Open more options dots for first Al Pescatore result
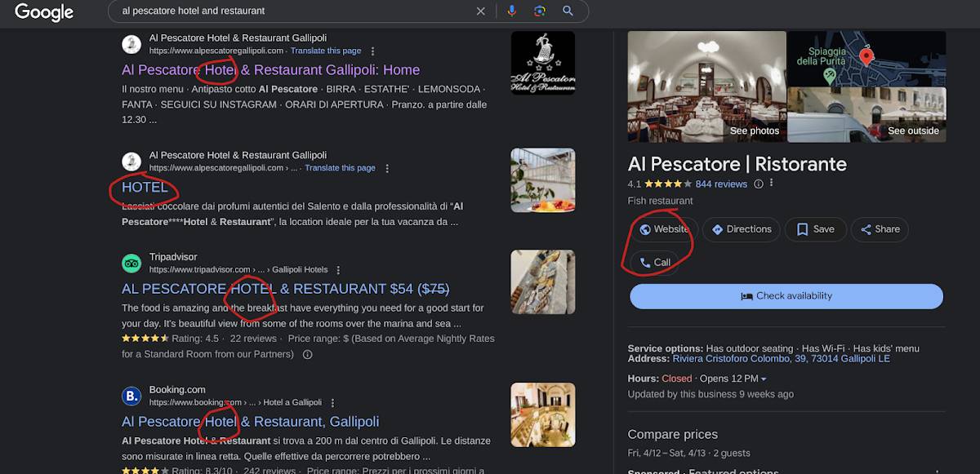Screen dimensions: 980x474 click(x=373, y=51)
